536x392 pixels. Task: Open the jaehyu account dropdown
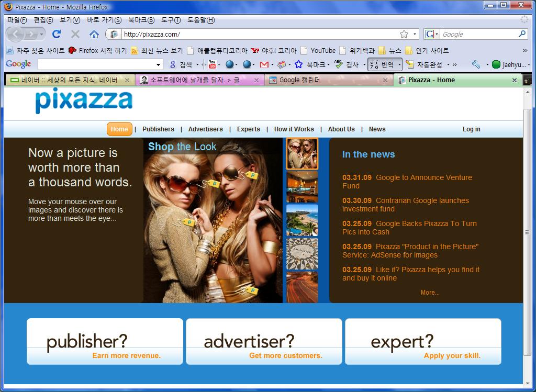click(529, 64)
